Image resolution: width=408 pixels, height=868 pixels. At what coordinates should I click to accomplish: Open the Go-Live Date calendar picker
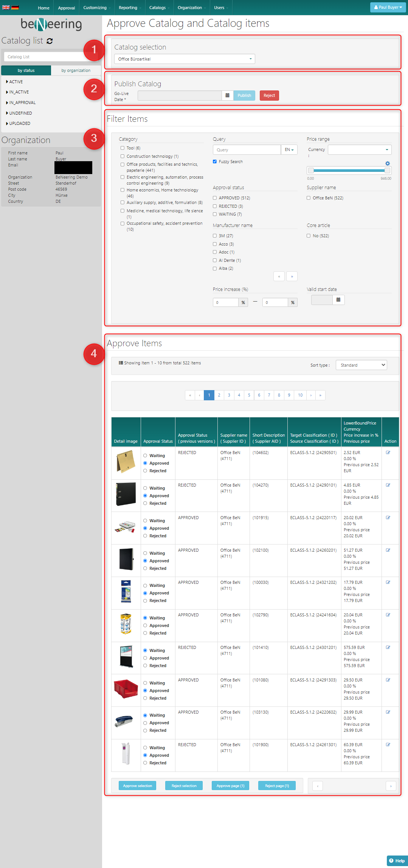click(x=227, y=96)
